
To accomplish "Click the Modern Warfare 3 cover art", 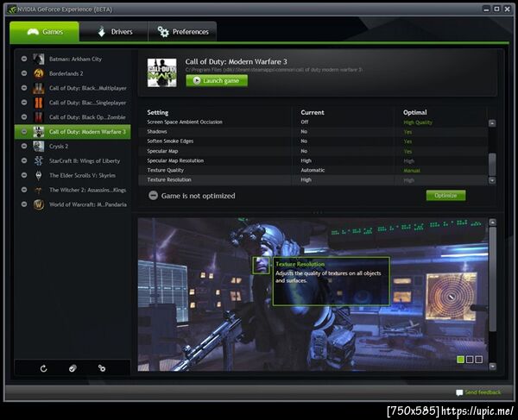I will point(162,73).
